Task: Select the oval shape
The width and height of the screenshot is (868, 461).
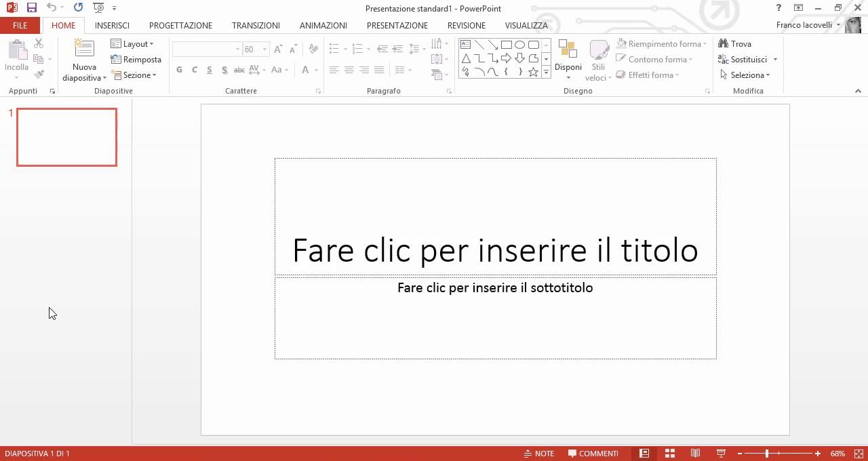Action: click(519, 45)
